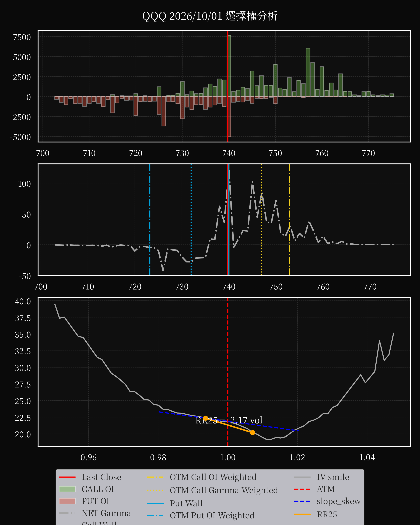Click the IV smile spike near moneyness 1.044
Viewport: 420px width, 525px height.
pos(379,341)
